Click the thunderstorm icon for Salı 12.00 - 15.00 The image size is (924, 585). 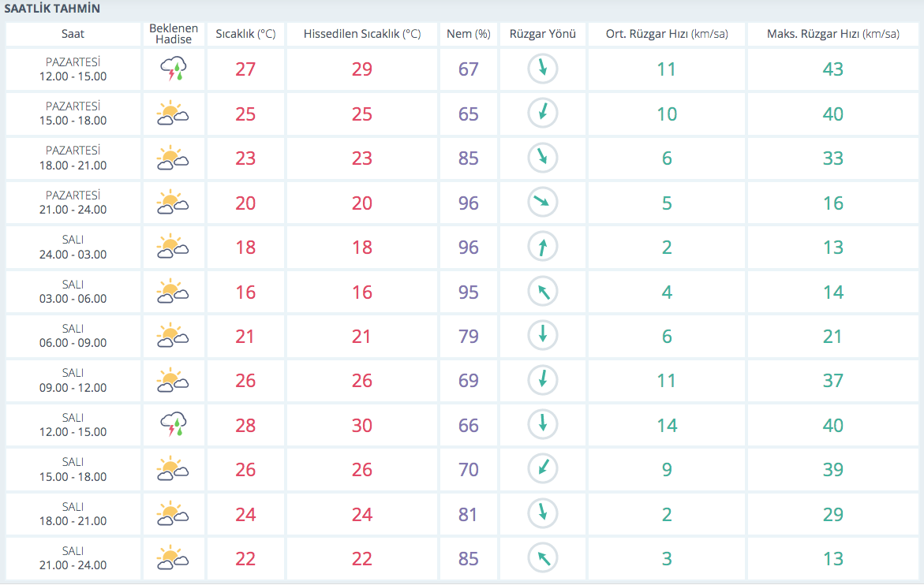click(173, 425)
